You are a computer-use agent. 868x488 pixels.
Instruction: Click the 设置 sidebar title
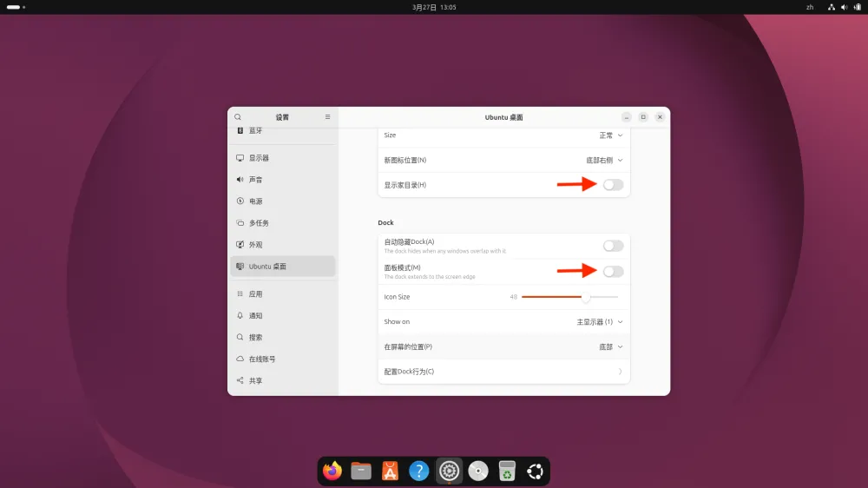(282, 117)
